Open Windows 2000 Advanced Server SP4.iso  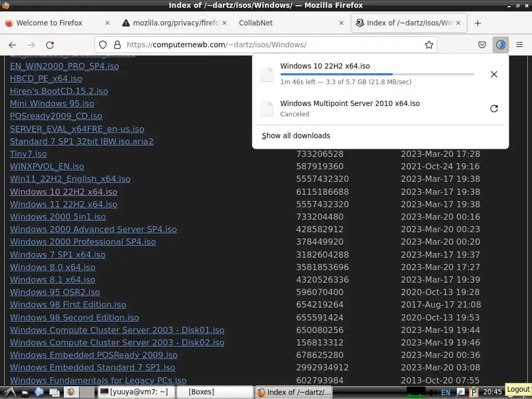point(94,229)
